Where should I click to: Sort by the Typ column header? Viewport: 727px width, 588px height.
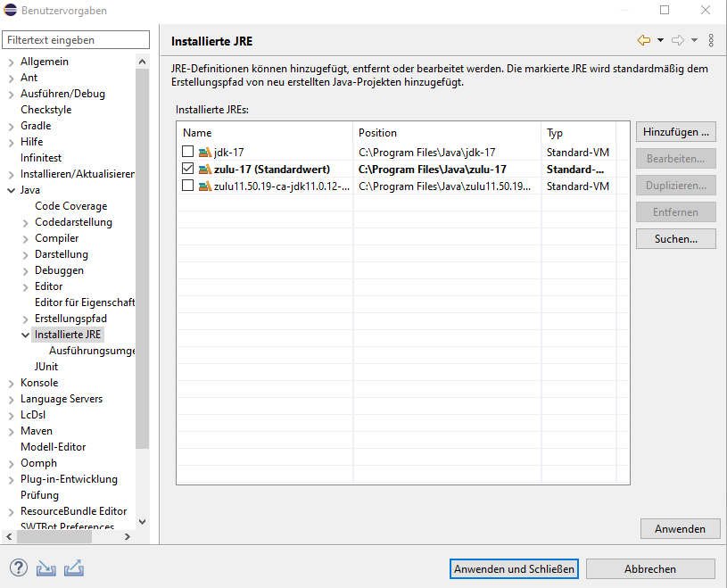579,133
